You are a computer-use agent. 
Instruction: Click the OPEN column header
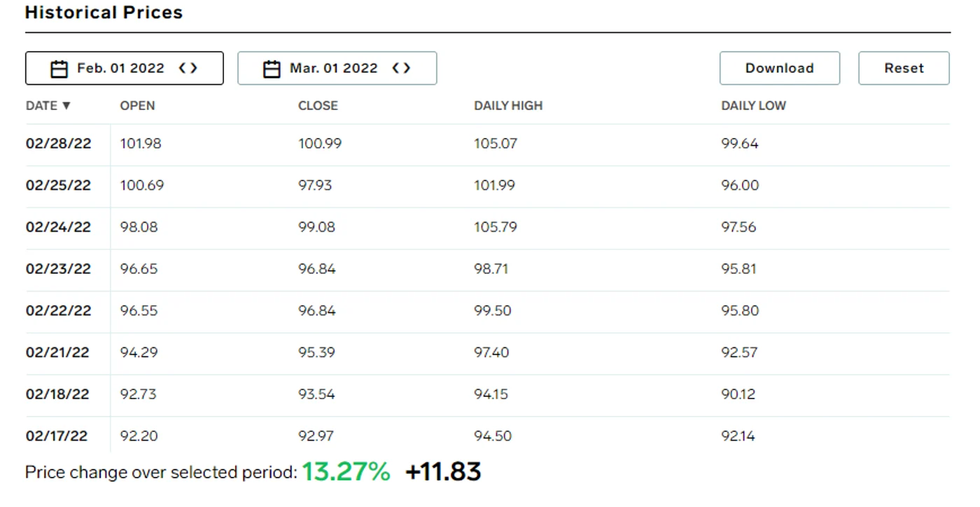point(137,106)
